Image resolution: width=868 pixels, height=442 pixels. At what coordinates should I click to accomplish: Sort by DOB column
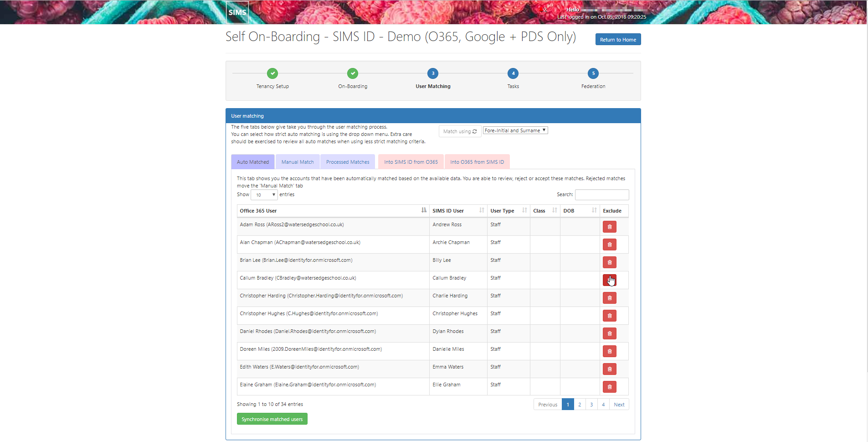(x=580, y=211)
